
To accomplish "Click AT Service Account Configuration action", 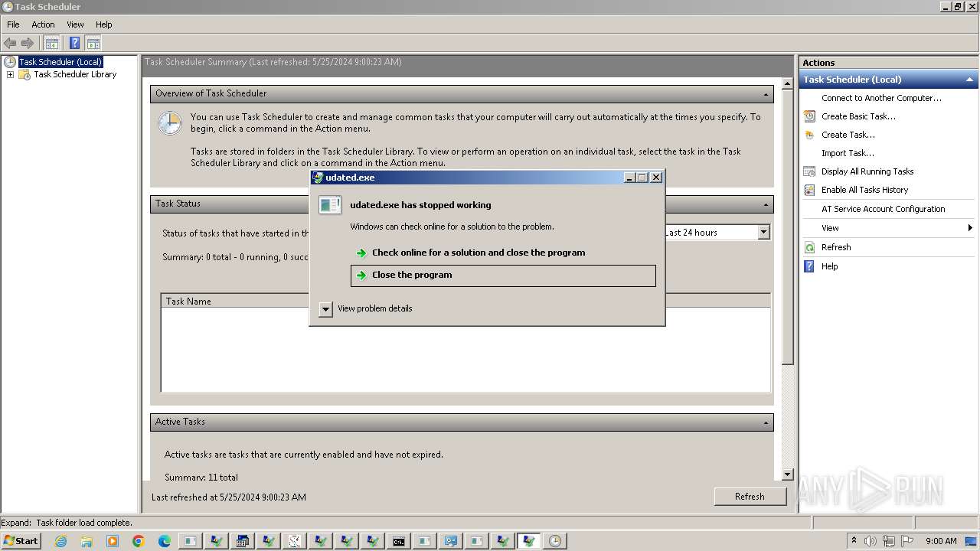I will pyautogui.click(x=883, y=209).
